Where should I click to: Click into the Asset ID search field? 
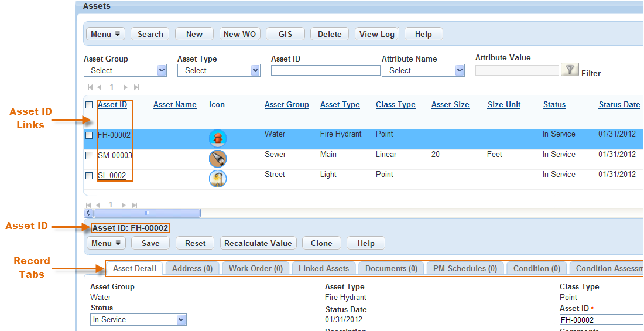tap(325, 70)
